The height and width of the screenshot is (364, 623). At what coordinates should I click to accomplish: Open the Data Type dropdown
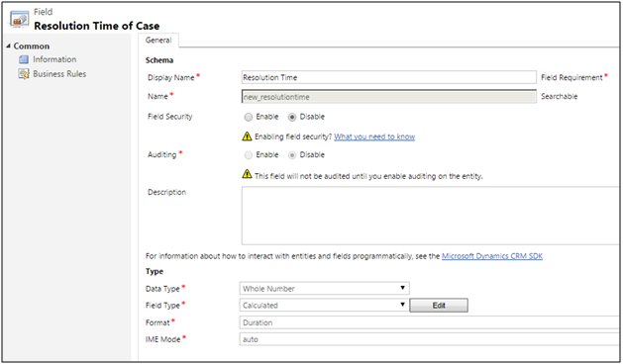(324, 288)
